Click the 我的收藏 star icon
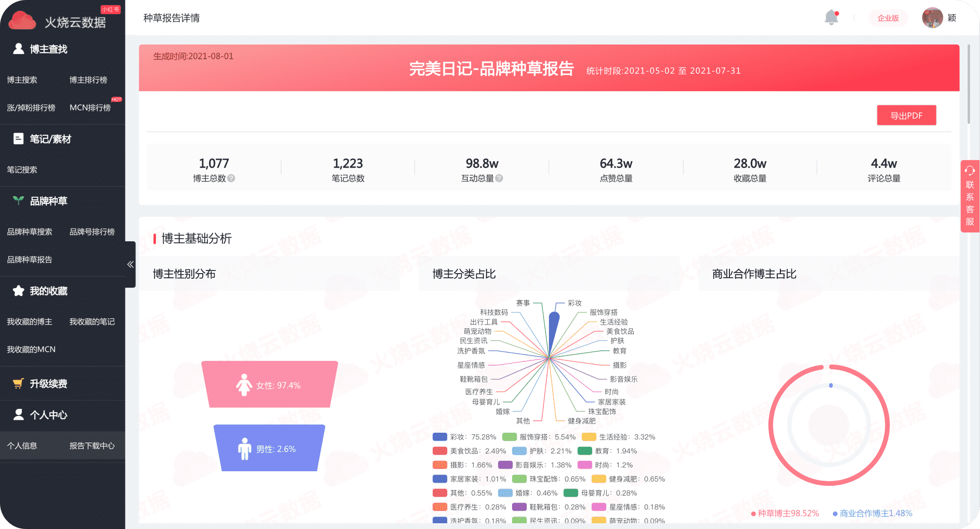Viewport: 980px width, 529px height. pos(18,291)
